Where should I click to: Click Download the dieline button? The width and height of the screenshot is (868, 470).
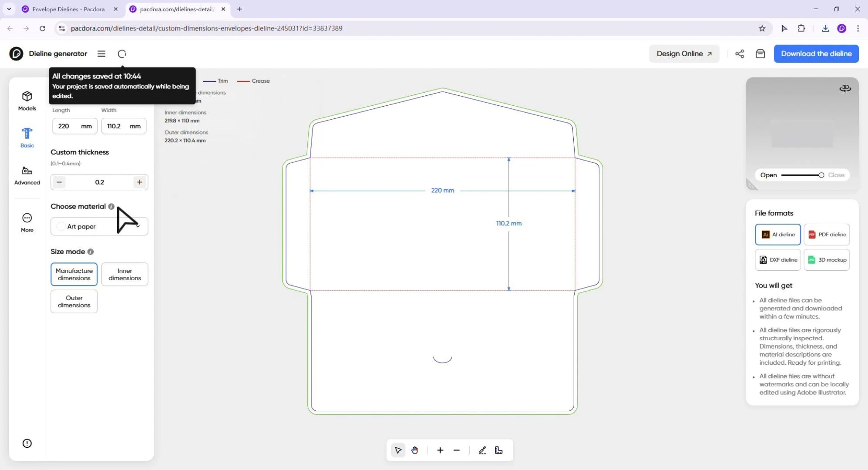[816, 54]
